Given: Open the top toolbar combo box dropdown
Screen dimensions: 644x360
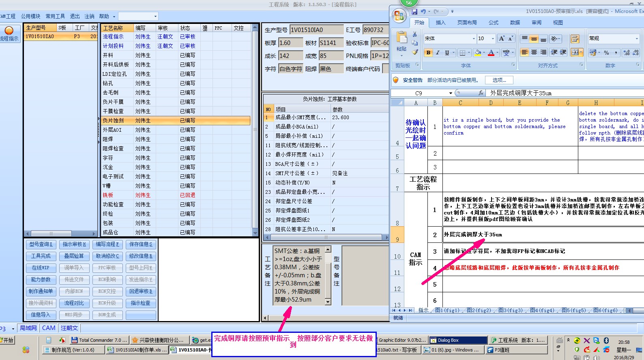Looking at the screenshot, I should pos(155,16).
